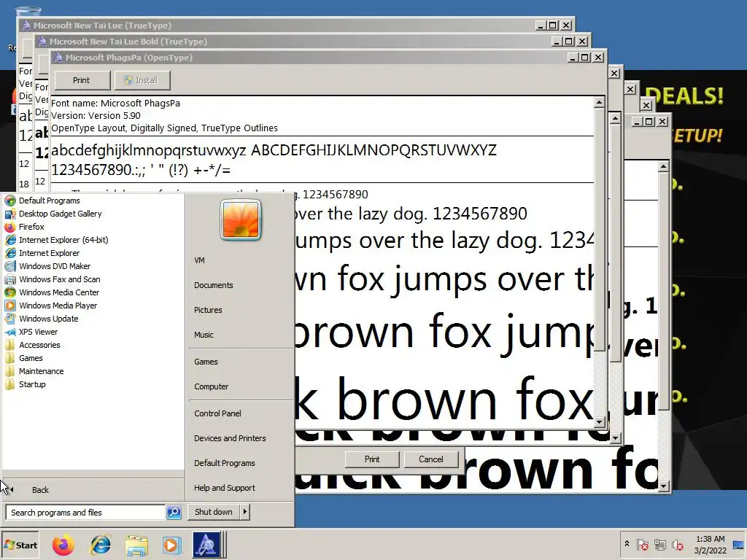Show hidden system tray icons

pos(627,544)
